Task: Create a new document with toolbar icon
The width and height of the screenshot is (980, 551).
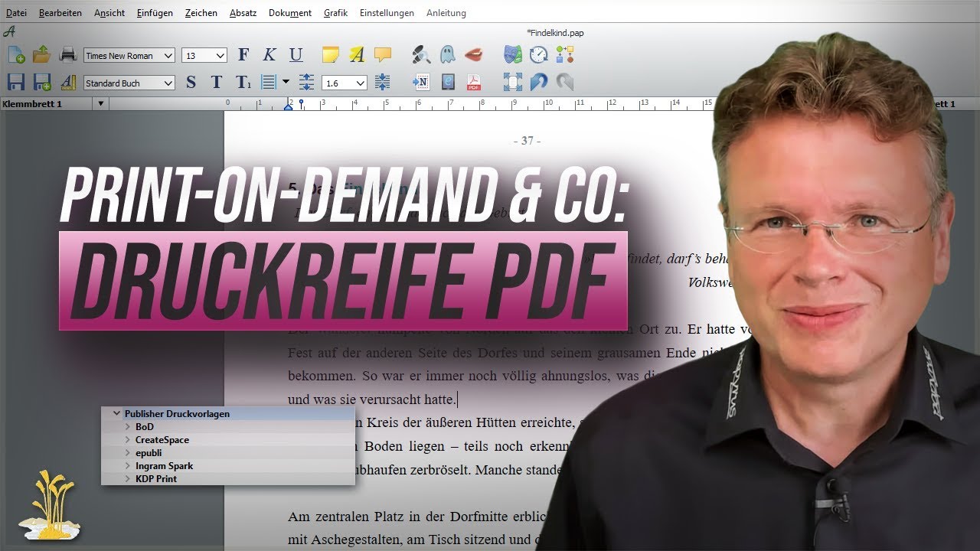Action: (16, 55)
